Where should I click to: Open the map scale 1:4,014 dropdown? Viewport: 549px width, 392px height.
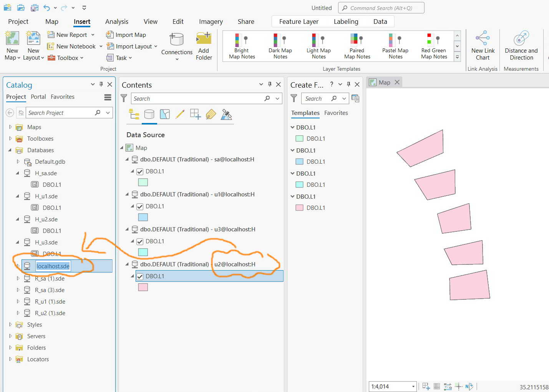tap(413, 387)
